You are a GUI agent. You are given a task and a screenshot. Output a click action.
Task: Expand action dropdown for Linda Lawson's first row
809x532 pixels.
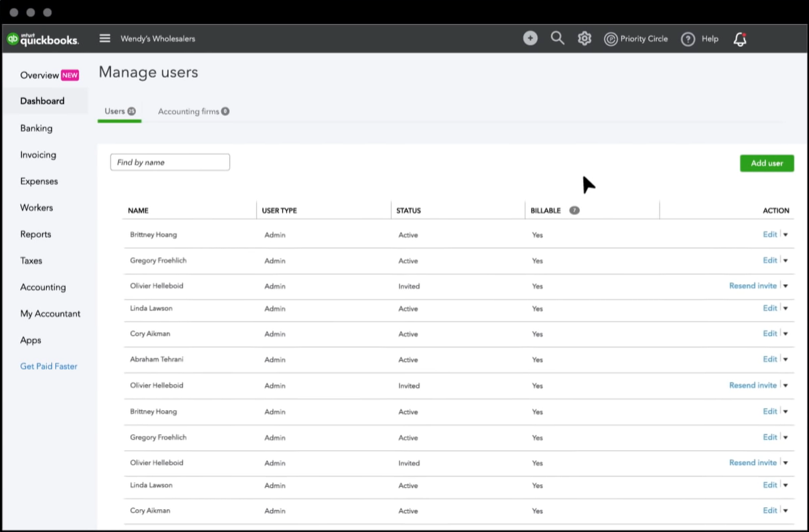point(786,309)
